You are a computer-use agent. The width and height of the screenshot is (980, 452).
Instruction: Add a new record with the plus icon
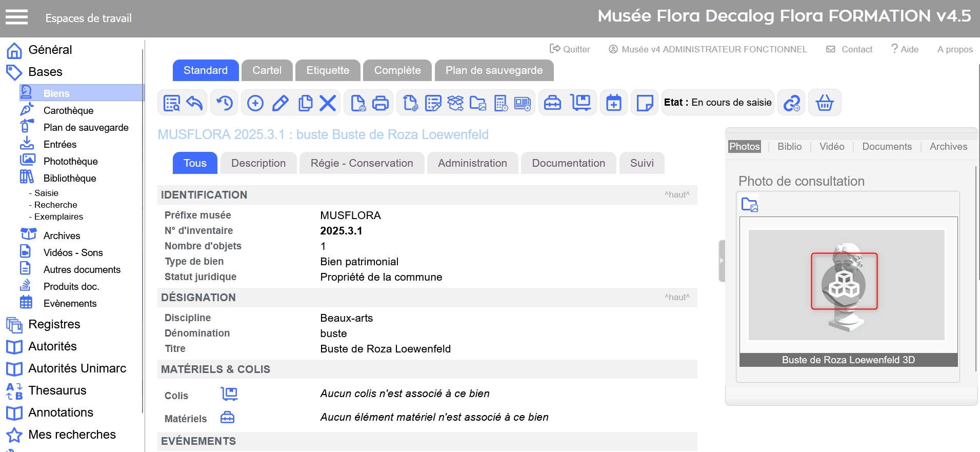pyautogui.click(x=255, y=103)
